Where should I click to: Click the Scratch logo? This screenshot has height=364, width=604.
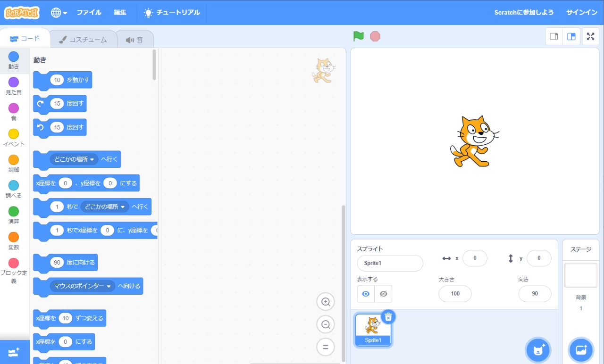pos(22,13)
